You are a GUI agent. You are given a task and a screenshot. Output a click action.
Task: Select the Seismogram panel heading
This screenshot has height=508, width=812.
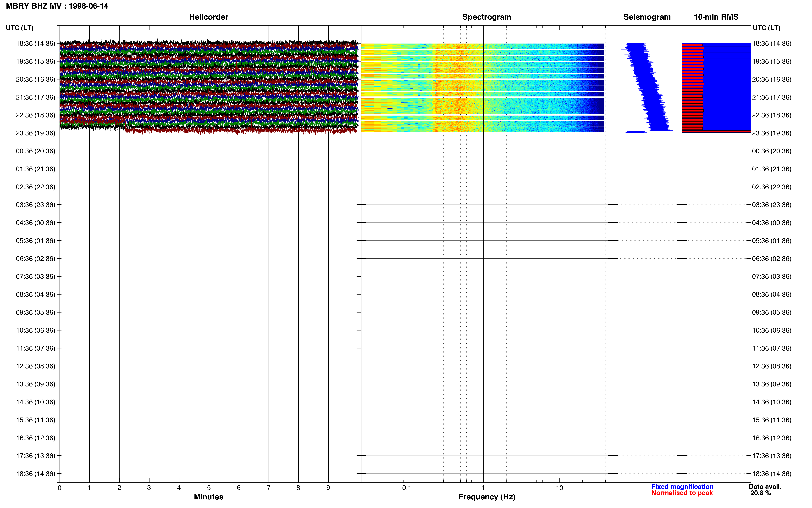[647, 17]
